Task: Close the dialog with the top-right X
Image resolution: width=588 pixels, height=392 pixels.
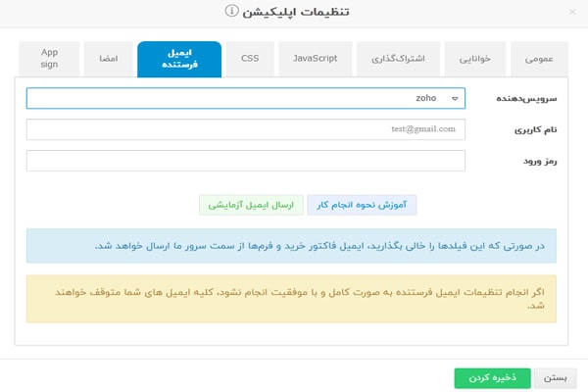Action: tap(568, 12)
